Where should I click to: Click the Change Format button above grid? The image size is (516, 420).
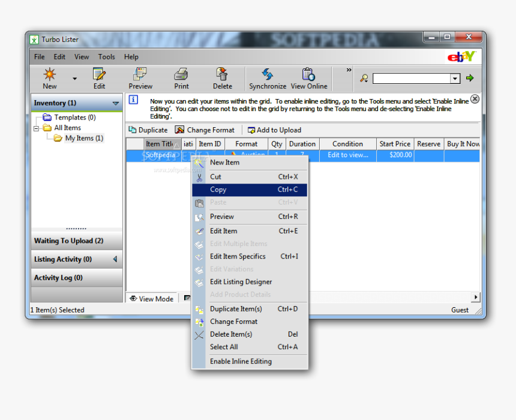click(205, 130)
